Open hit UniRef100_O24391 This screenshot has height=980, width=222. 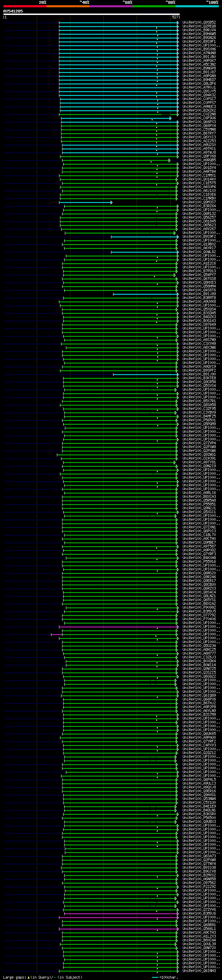point(199,459)
